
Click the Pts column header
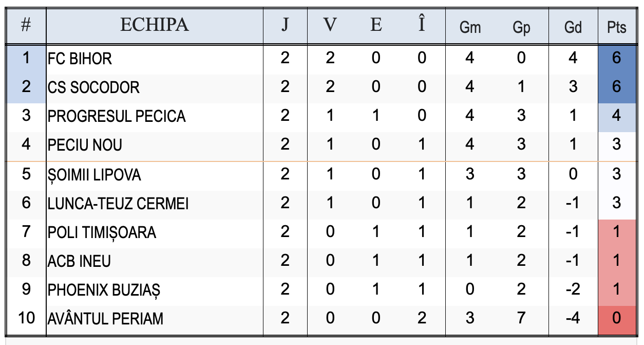point(616,27)
